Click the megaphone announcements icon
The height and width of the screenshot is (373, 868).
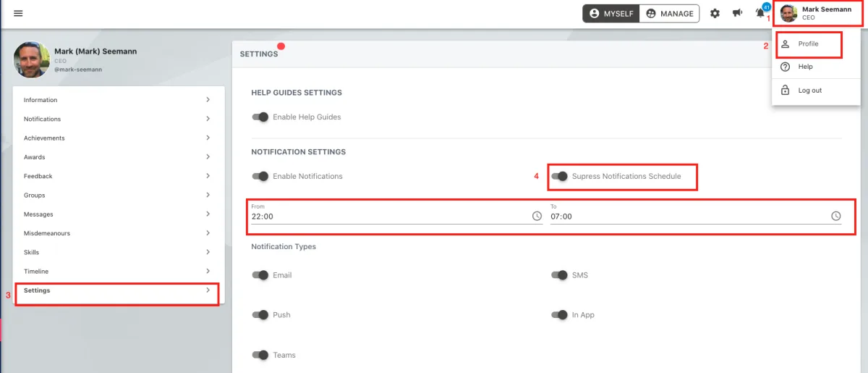pyautogui.click(x=738, y=13)
